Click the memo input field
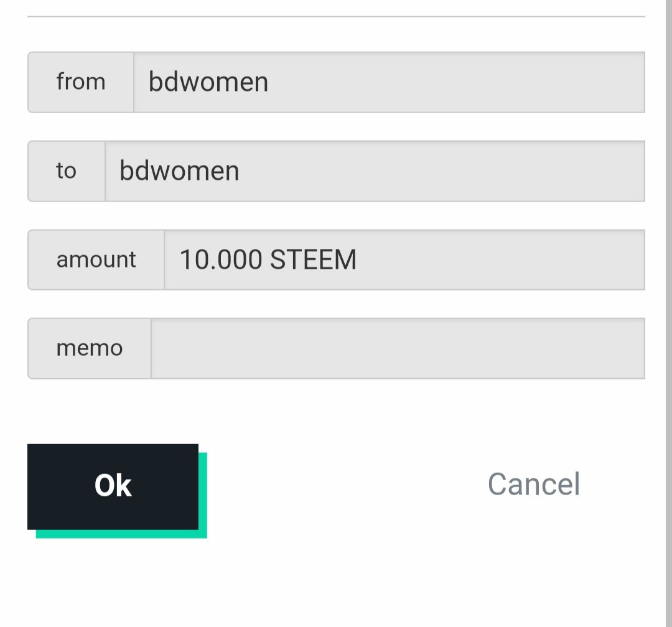 [398, 348]
